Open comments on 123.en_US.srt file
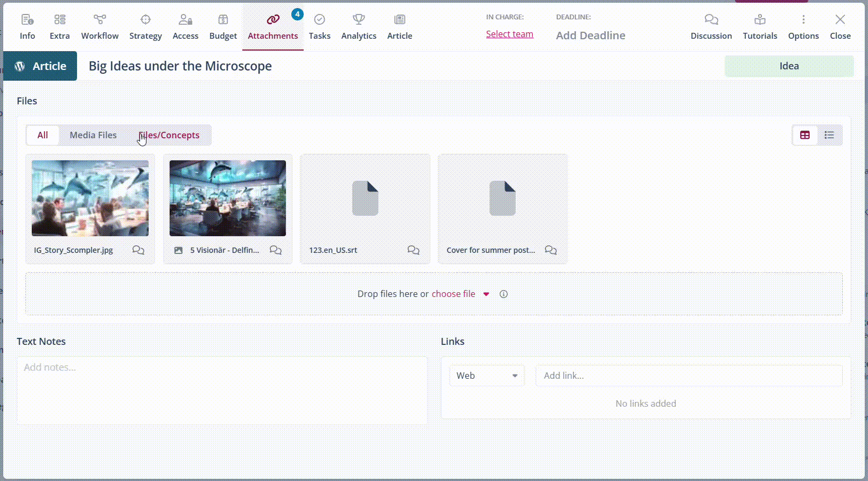This screenshot has height=481, width=868. pyautogui.click(x=413, y=250)
